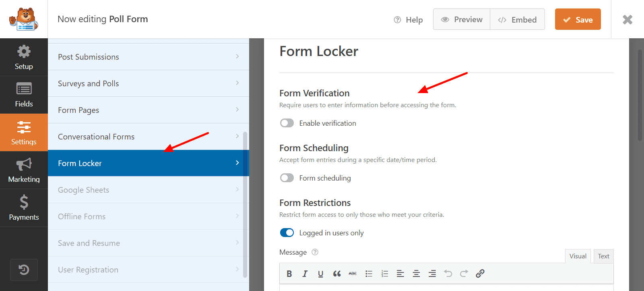644x291 pixels.
Task: Turn off Logged in users only switch
Action: click(x=287, y=233)
